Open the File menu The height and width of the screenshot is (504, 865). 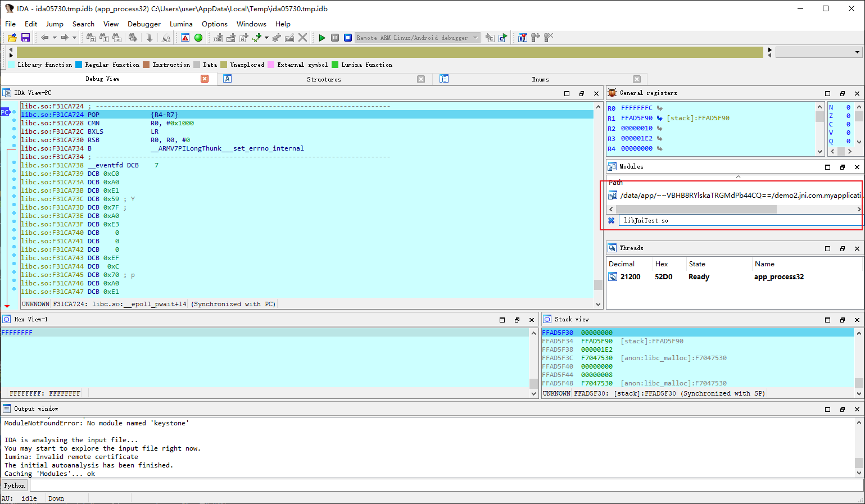pyautogui.click(x=10, y=24)
